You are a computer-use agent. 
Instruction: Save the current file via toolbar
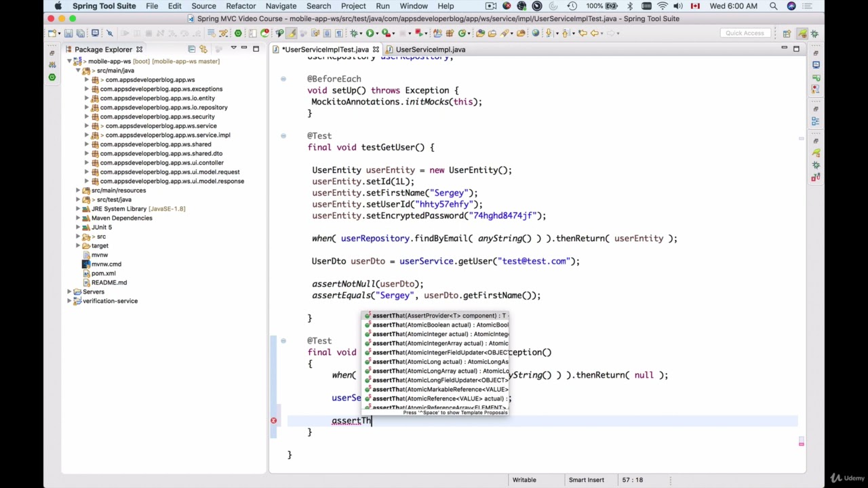click(68, 33)
